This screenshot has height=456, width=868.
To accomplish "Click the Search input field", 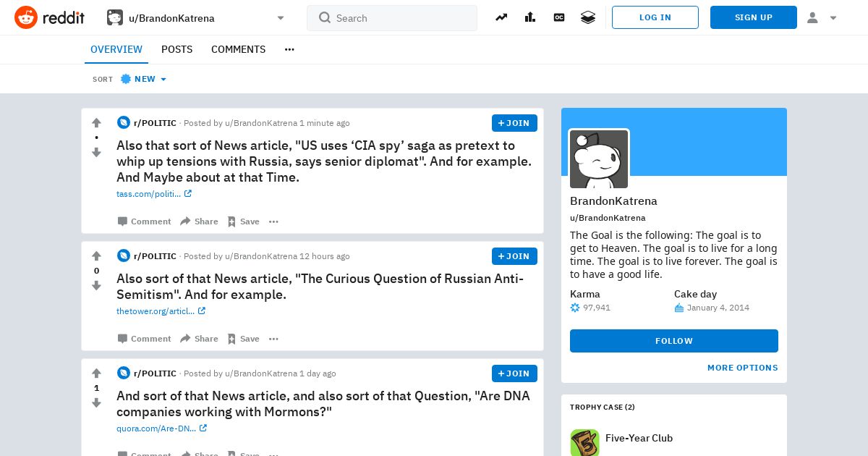I will [x=392, y=18].
